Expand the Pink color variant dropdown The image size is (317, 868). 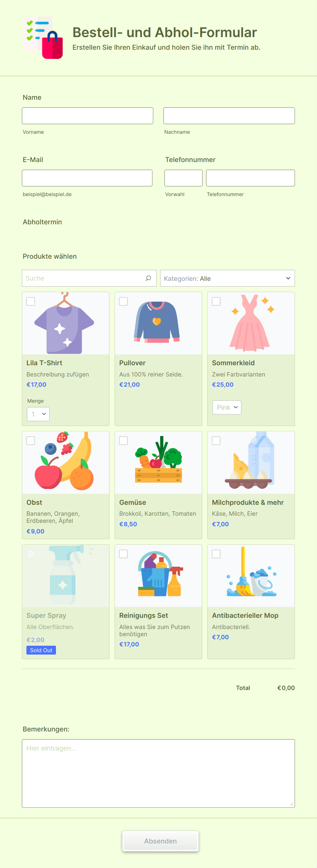[x=227, y=407]
